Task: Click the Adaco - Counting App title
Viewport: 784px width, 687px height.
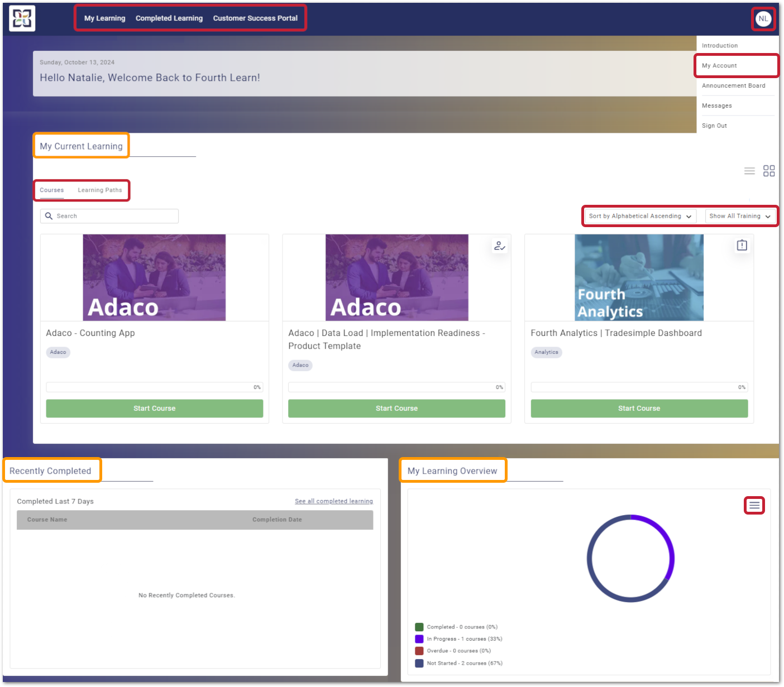Action: tap(90, 333)
